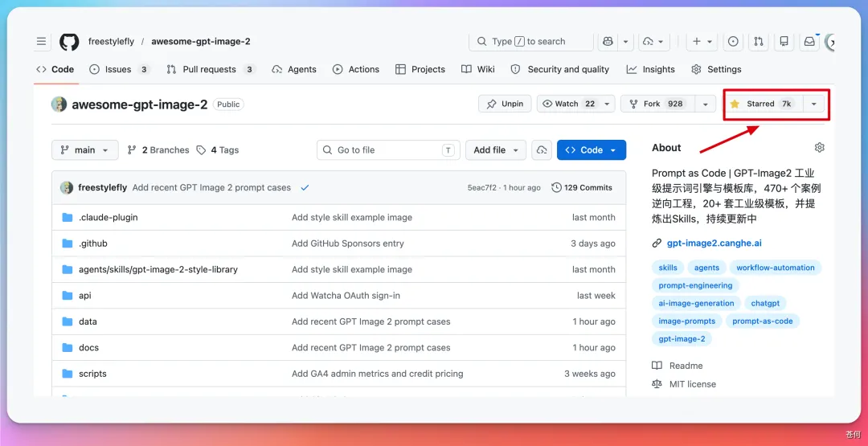The image size is (868, 446).
Task: Switch to the Wiki tab
Action: [x=478, y=69]
